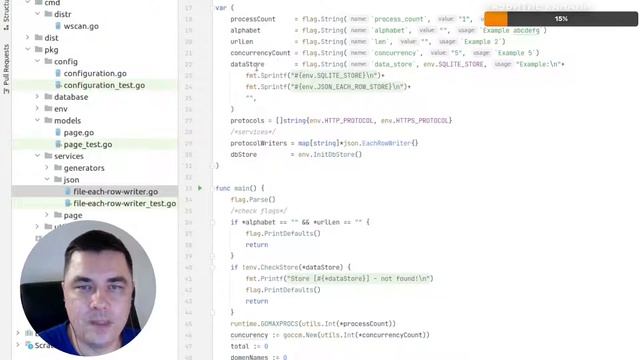Click the page.go Go file icon
This screenshot has height=360, width=640.
click(x=58, y=132)
